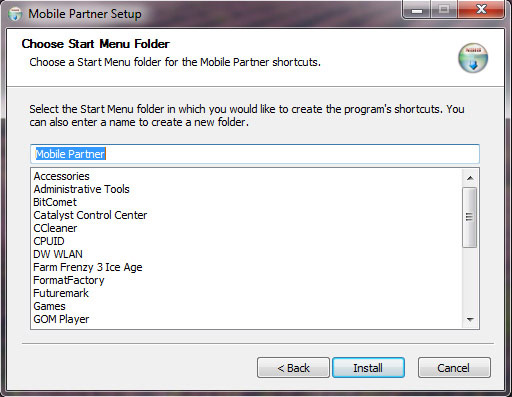The height and width of the screenshot is (397, 512).
Task: Choose the BitComet folder entry
Action: (x=55, y=202)
